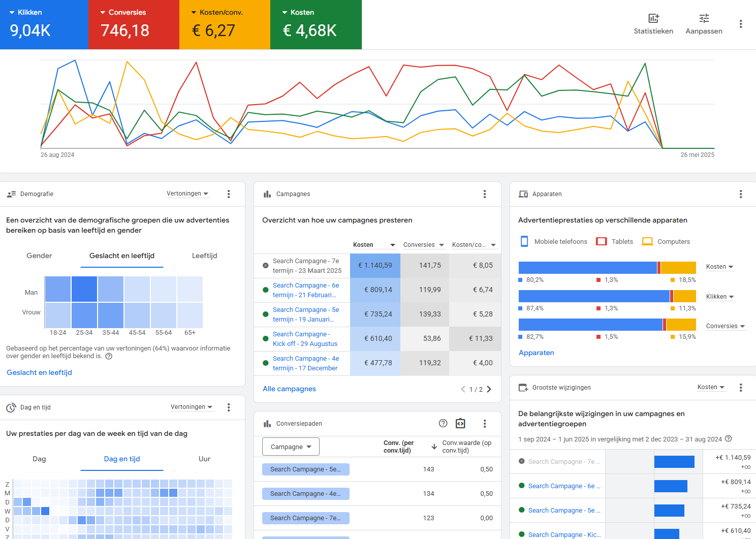This screenshot has height=539, width=756.
Task: Select the Uur tab in Dag en tijd
Action: coord(204,459)
